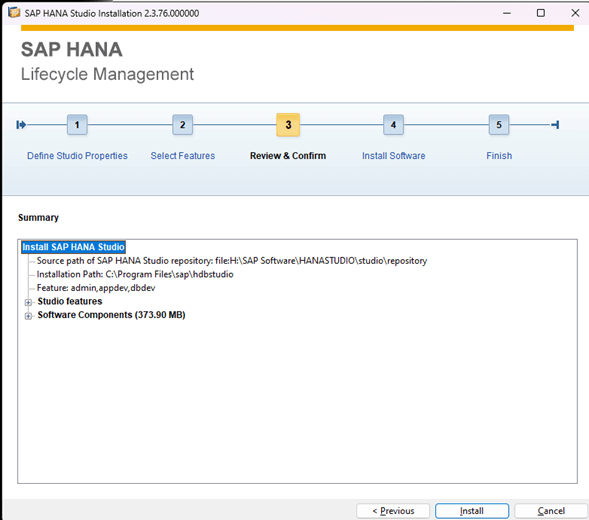
Task: Expand the Studio features node
Action: (x=28, y=302)
